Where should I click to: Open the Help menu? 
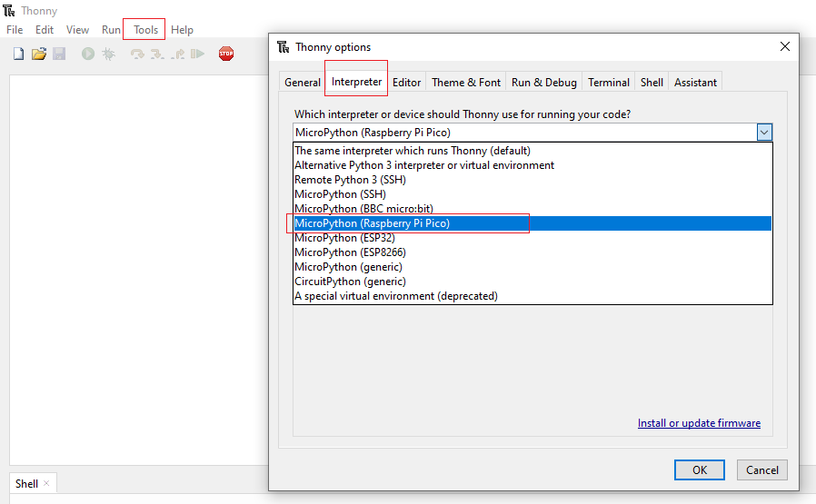[182, 30]
